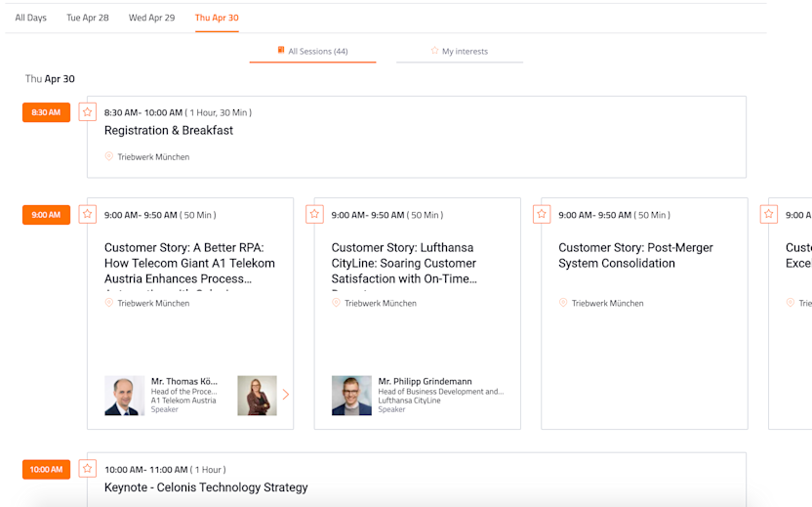
Task: Click the 9:00 AM time badge
Action: (46, 215)
